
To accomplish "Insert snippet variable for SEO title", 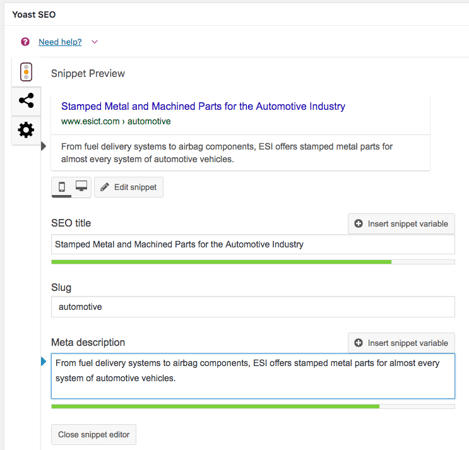I will [401, 224].
